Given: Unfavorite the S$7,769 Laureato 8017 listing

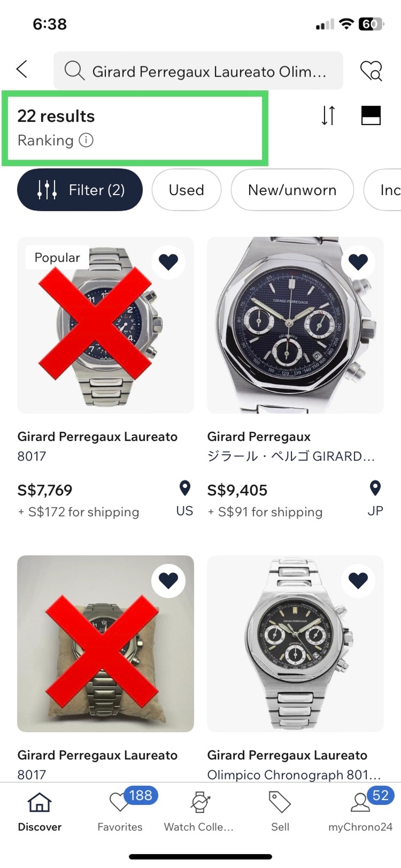Looking at the screenshot, I should 168,262.
